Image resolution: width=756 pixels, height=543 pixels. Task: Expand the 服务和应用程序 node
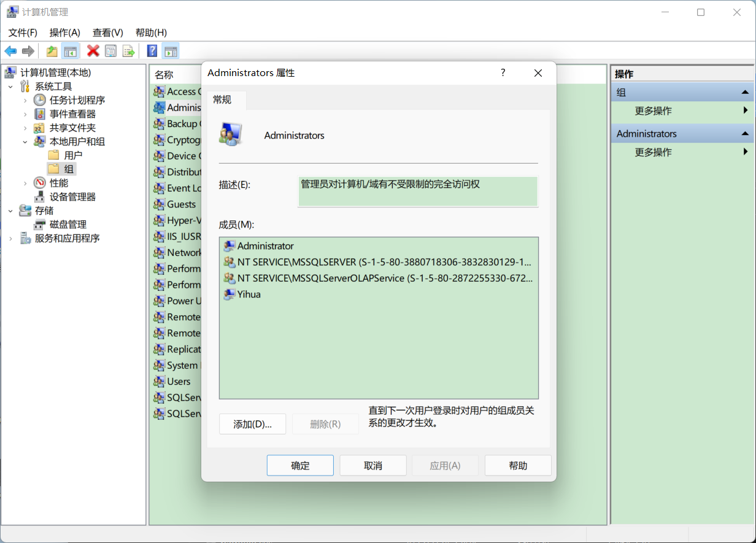10,238
